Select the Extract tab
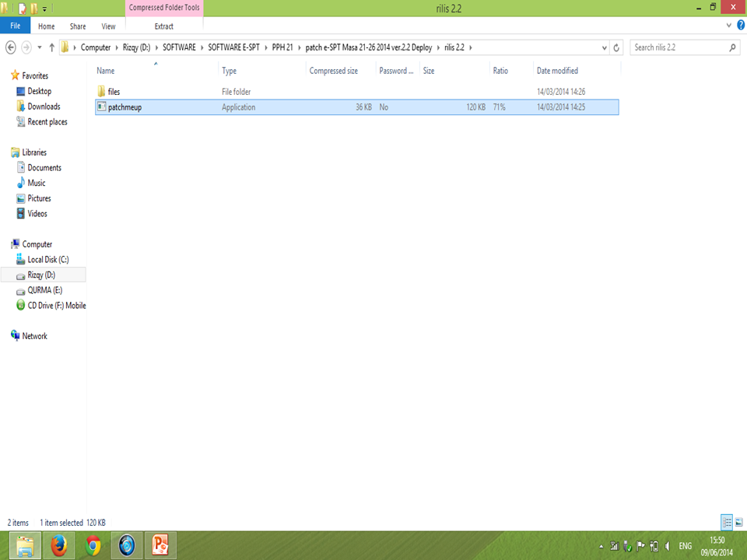Image resolution: width=747 pixels, height=560 pixels. 164,26
